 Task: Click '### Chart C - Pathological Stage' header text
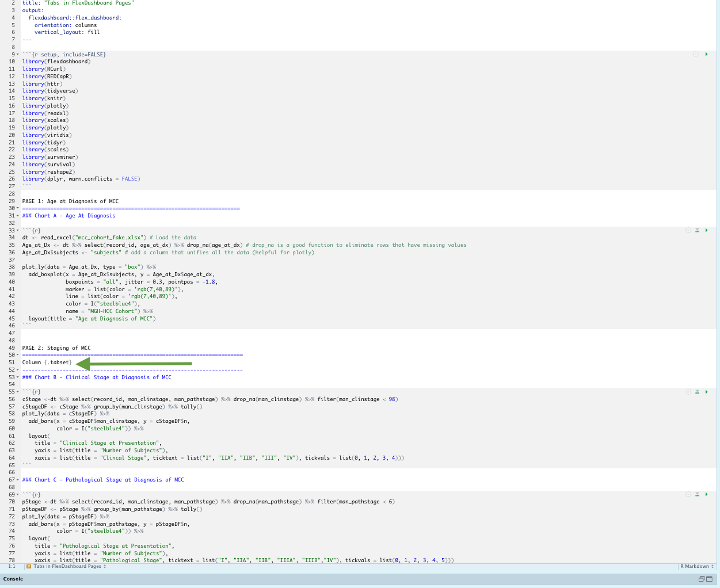pyautogui.click(x=103, y=480)
